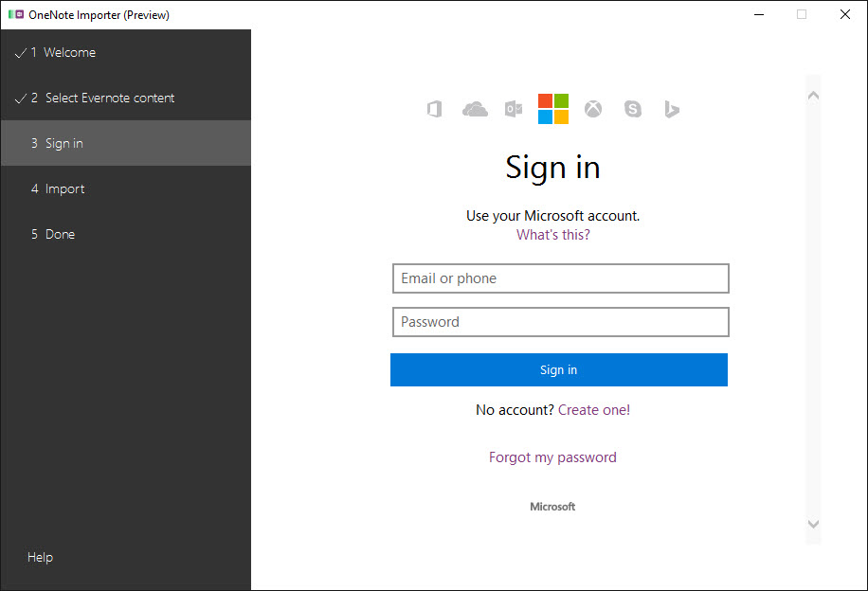868x591 pixels.
Task: Select the Import step in sidebar
Action: click(64, 189)
